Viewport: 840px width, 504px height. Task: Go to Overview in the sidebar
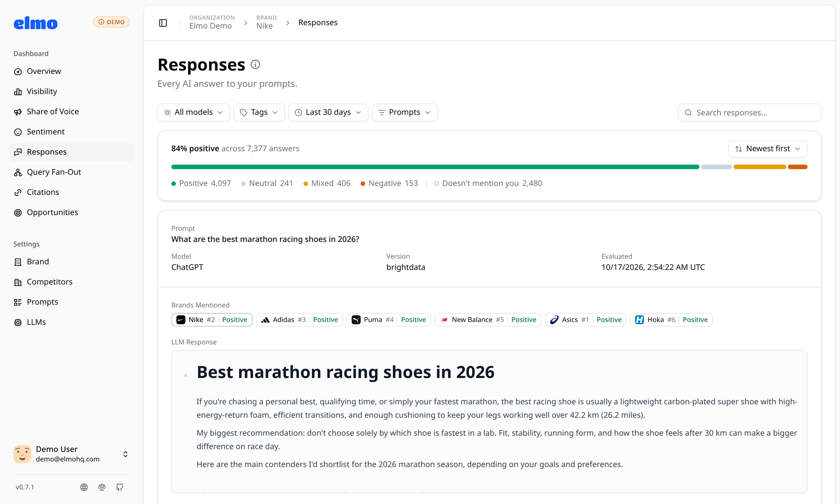[x=71, y=71]
